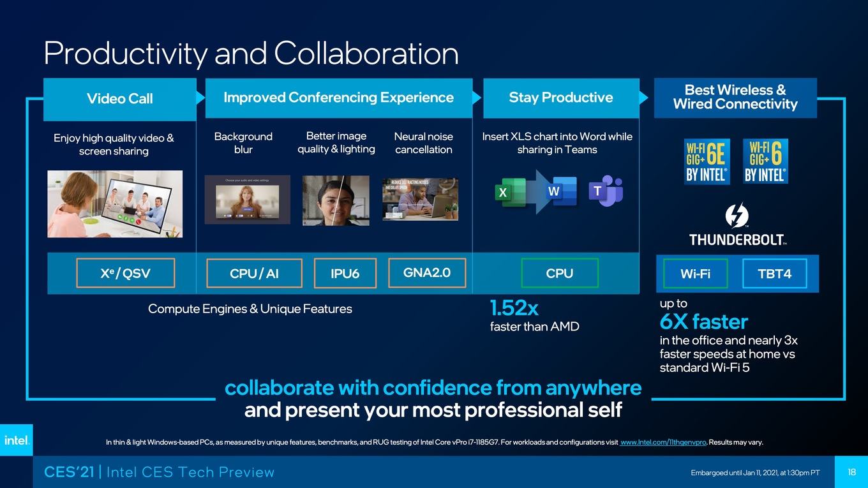The width and height of the screenshot is (868, 488).
Task: Click 'CES'21 | Intel CES Tech Preview' footer
Action: [160, 472]
